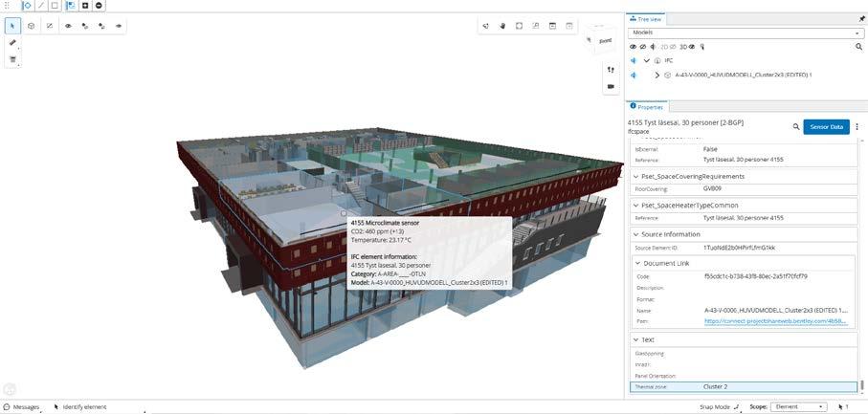868x414 pixels.
Task: Collapse the IFC tree node
Action: 647,60
